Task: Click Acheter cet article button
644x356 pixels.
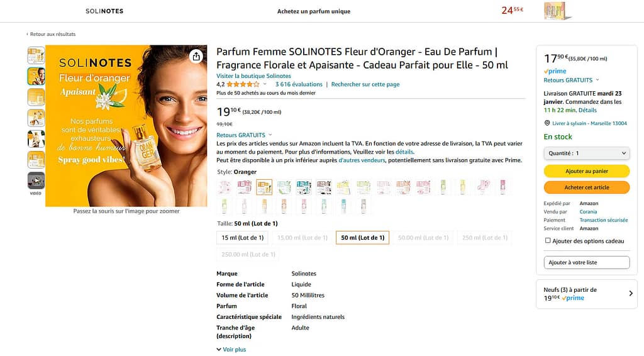Action: pos(587,187)
